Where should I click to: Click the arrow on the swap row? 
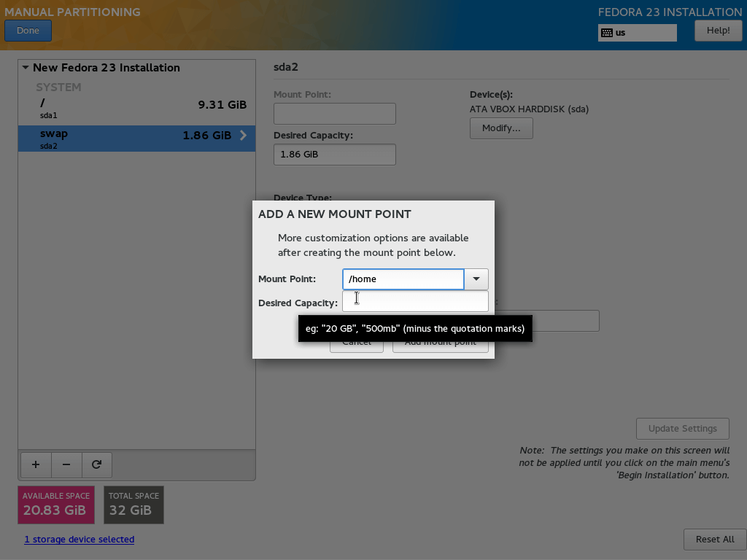[x=244, y=135]
